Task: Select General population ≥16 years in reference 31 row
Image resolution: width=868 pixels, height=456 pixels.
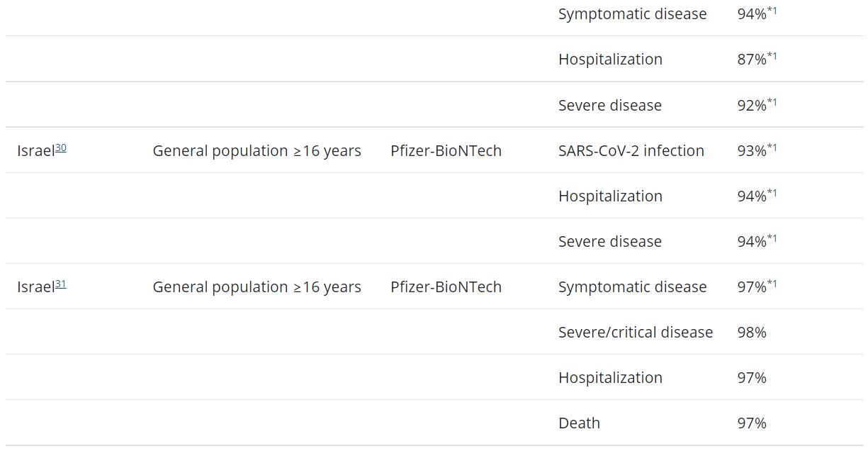Action: click(257, 287)
